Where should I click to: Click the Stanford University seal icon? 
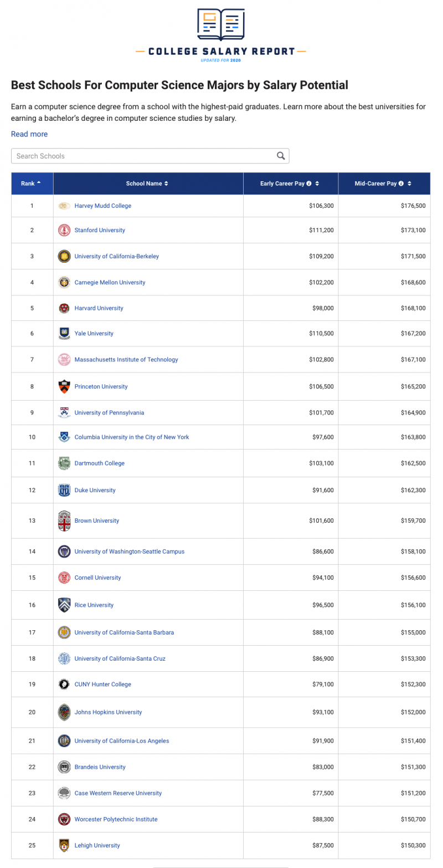point(64,230)
